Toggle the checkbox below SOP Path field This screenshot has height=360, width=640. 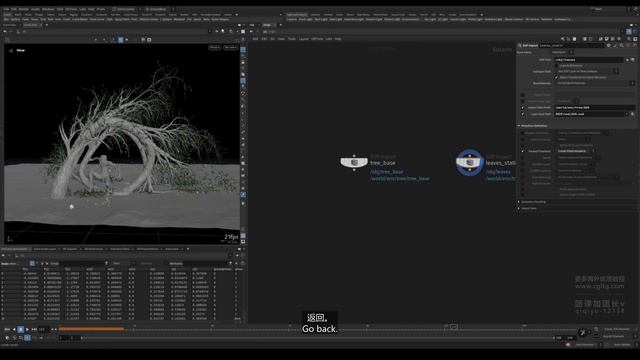coord(556,65)
